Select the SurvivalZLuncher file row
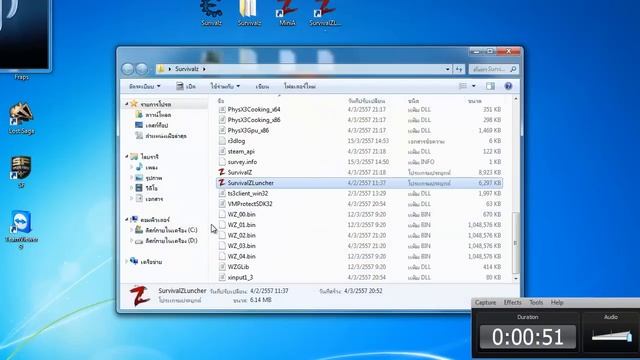 [x=359, y=183]
